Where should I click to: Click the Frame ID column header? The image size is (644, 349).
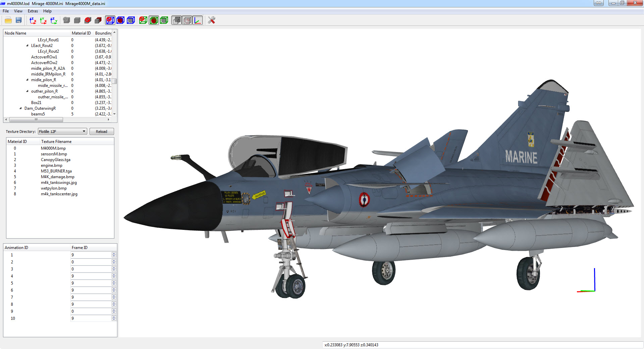coord(94,248)
